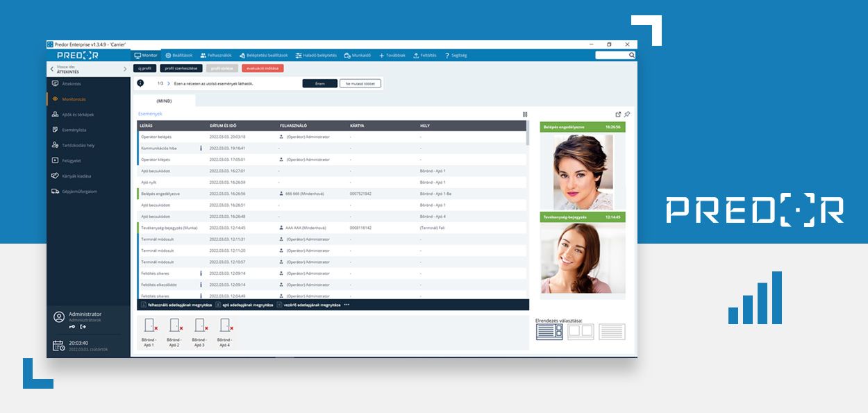Click the DÁTUM ÉS IDŐ column header
The image size is (868, 413).
[224, 126]
